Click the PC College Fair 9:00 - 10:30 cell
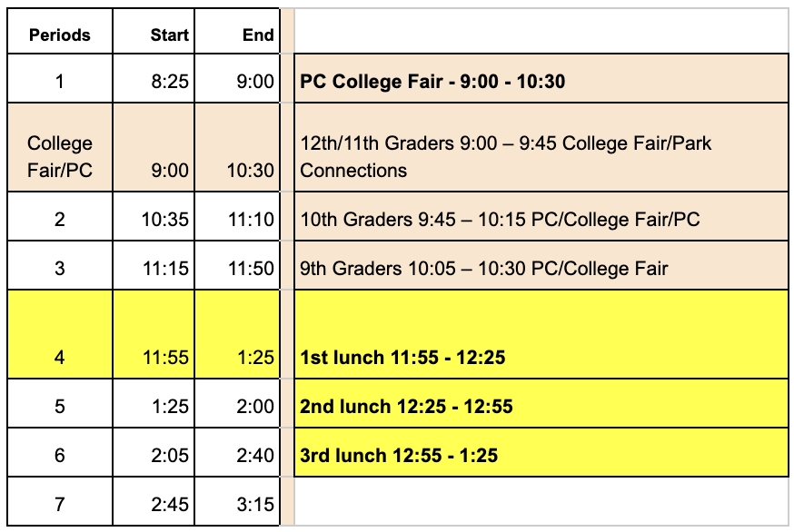Screen dimensions: 794x532 tap(541, 78)
